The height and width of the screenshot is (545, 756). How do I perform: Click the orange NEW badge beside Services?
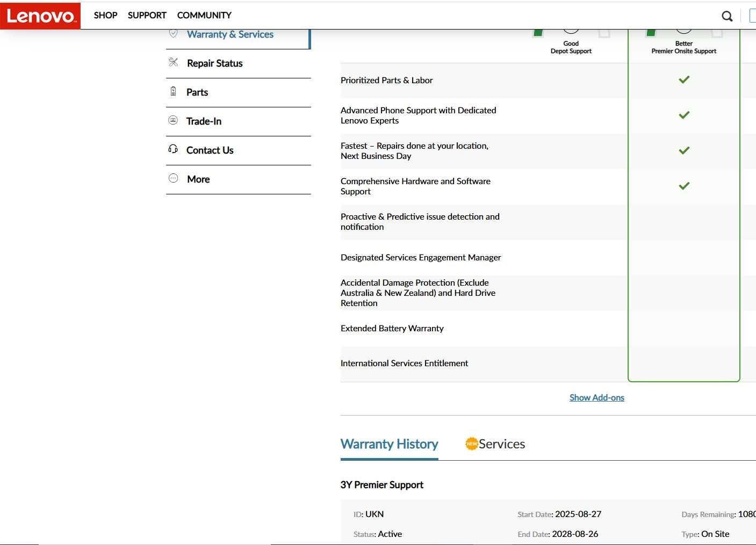coord(471,444)
